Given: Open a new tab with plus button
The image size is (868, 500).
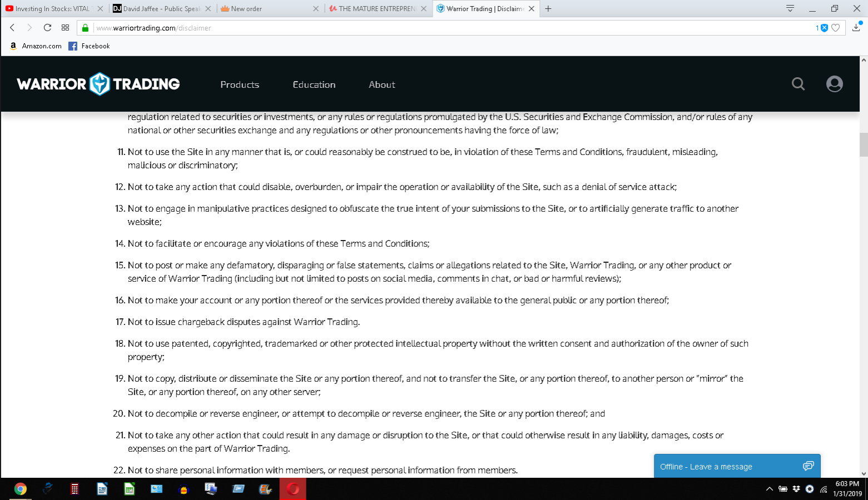Looking at the screenshot, I should pyautogui.click(x=548, y=8).
